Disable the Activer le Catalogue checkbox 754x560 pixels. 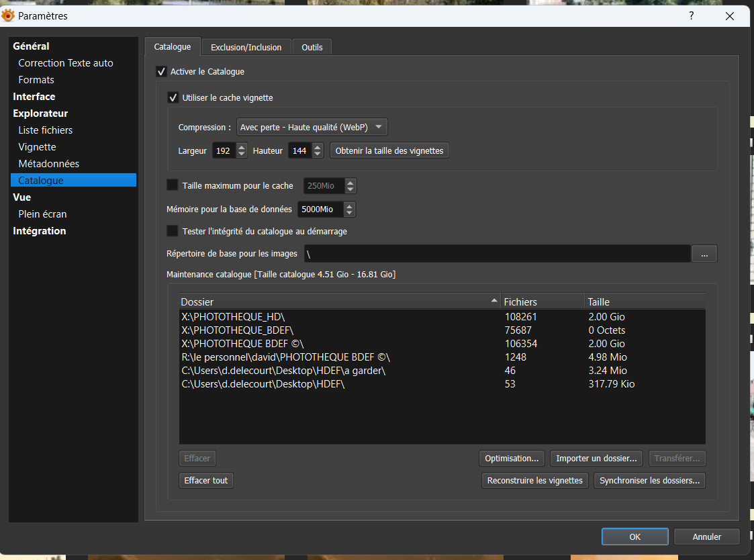(x=161, y=71)
